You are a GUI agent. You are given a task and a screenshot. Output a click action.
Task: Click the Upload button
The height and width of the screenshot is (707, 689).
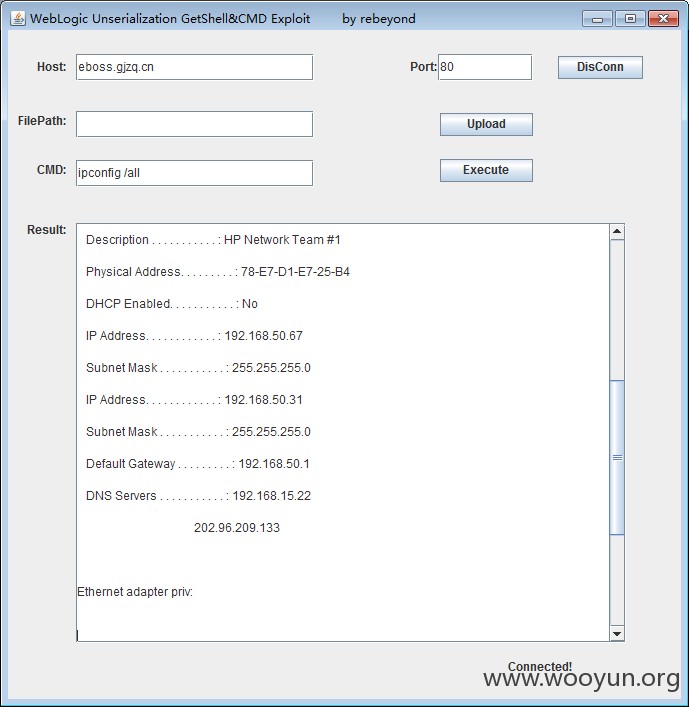point(486,124)
